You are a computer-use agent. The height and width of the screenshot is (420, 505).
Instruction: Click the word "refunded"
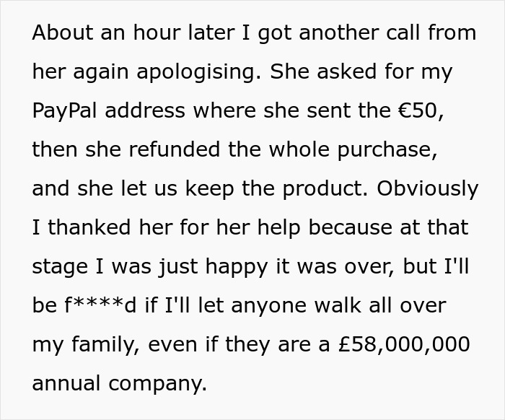click(x=175, y=149)
